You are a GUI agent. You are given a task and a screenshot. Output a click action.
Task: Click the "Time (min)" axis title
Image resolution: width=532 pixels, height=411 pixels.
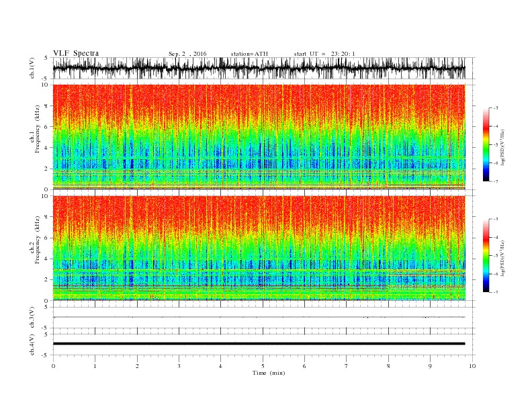(269, 373)
